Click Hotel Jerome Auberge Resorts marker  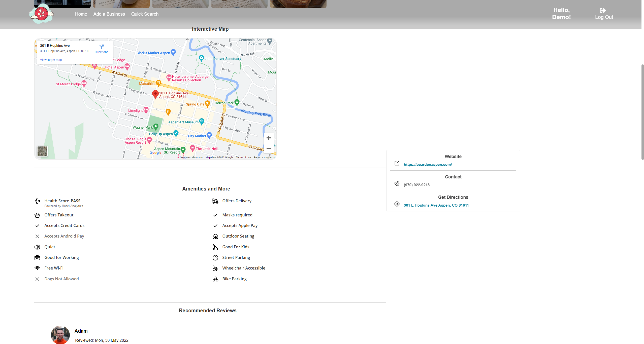tap(169, 78)
